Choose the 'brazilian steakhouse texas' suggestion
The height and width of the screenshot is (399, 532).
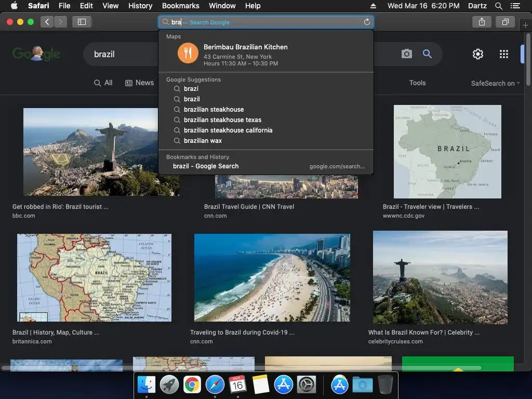266,120
